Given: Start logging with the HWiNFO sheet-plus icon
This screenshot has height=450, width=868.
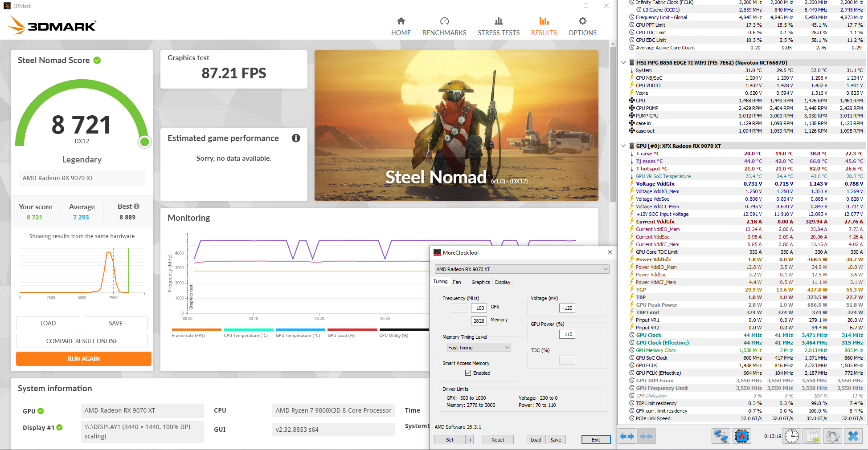Looking at the screenshot, I should click(x=812, y=436).
